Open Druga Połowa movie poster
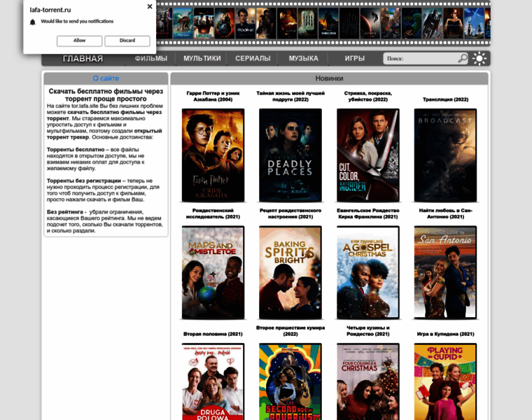Image resolution: width=532 pixels, height=420 pixels. coord(213,381)
